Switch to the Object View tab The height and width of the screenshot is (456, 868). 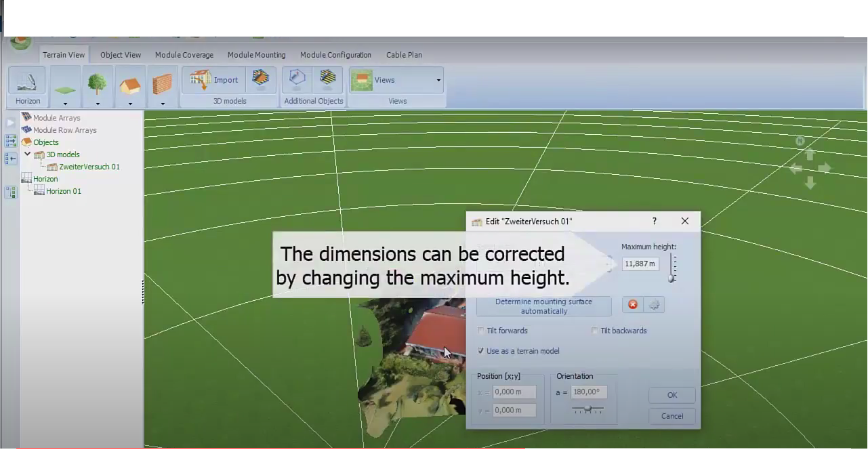pos(121,55)
